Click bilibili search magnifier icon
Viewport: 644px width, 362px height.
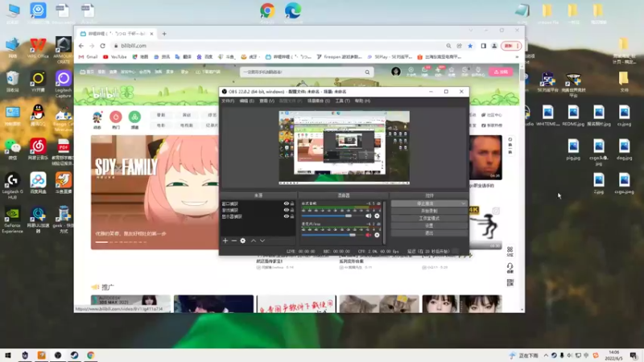[368, 72]
